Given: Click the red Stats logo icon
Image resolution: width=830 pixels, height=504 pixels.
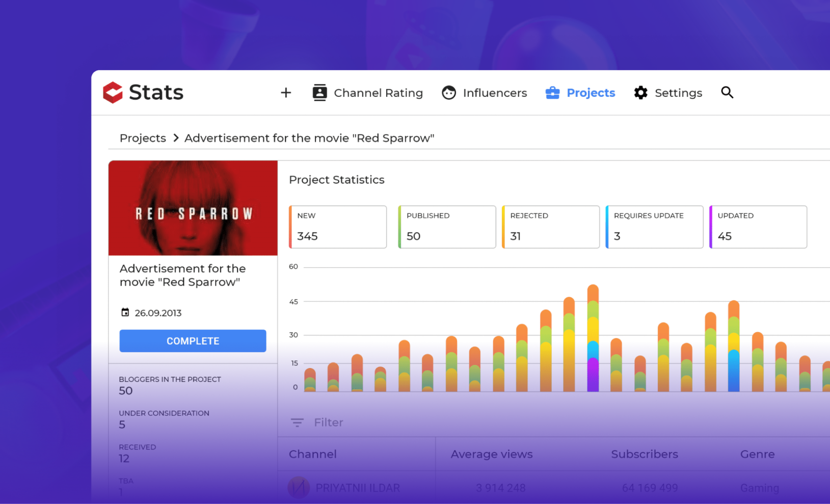Looking at the screenshot, I should [113, 93].
